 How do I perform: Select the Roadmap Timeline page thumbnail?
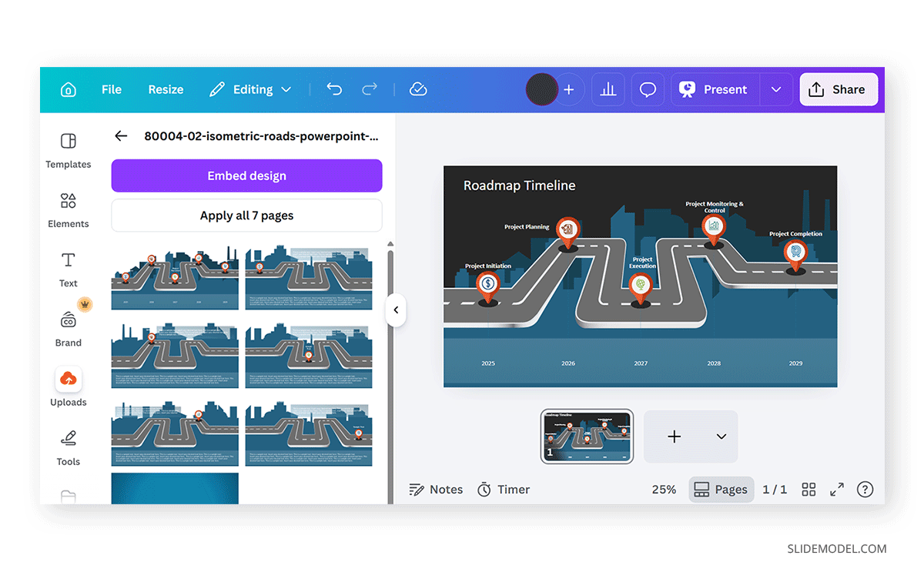coord(587,437)
